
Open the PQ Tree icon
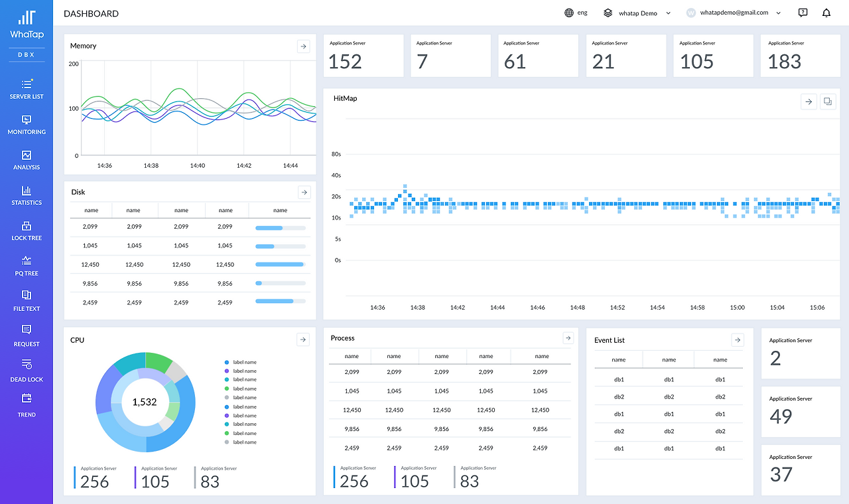pyautogui.click(x=27, y=263)
